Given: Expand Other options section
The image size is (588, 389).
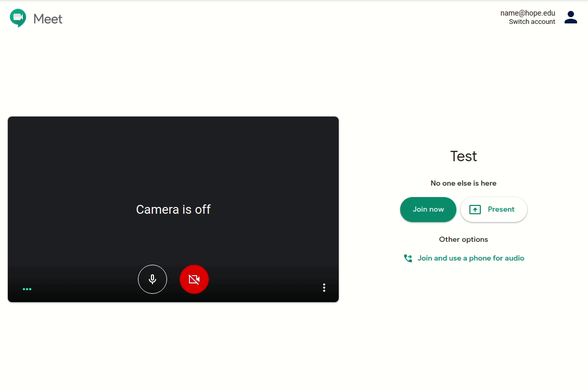Looking at the screenshot, I should pos(463,239).
